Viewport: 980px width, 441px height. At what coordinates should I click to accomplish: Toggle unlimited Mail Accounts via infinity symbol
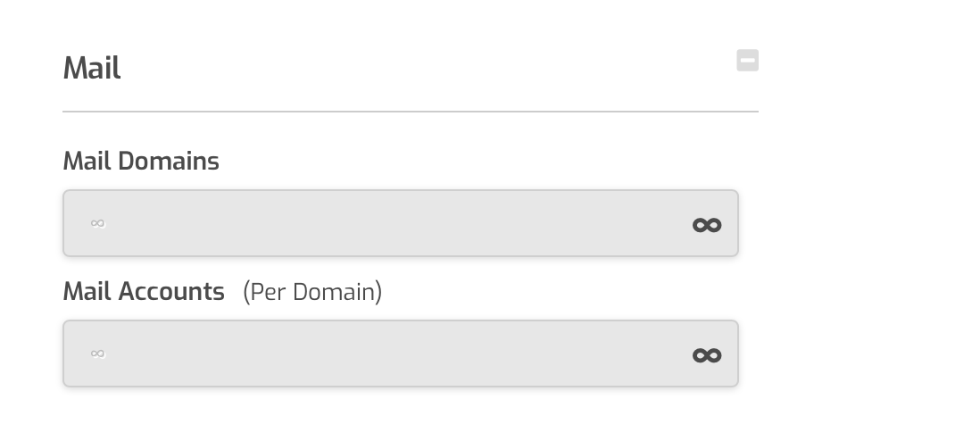pyautogui.click(x=707, y=355)
